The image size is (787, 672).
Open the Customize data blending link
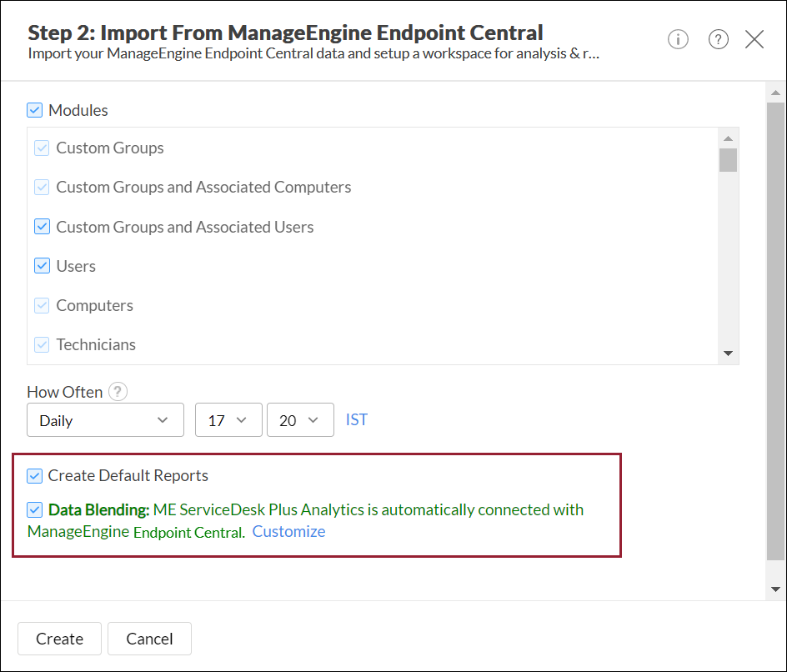[288, 531]
